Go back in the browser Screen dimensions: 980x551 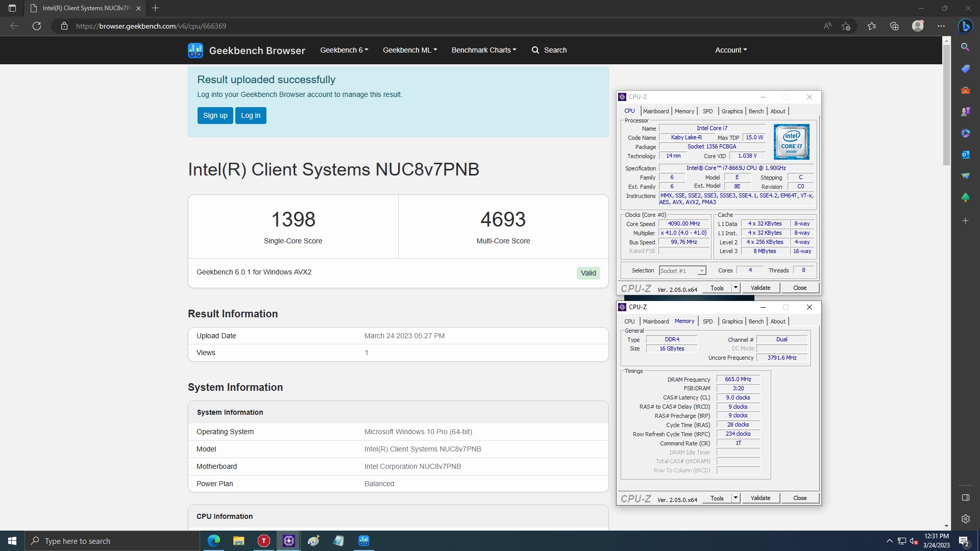pos(14,26)
